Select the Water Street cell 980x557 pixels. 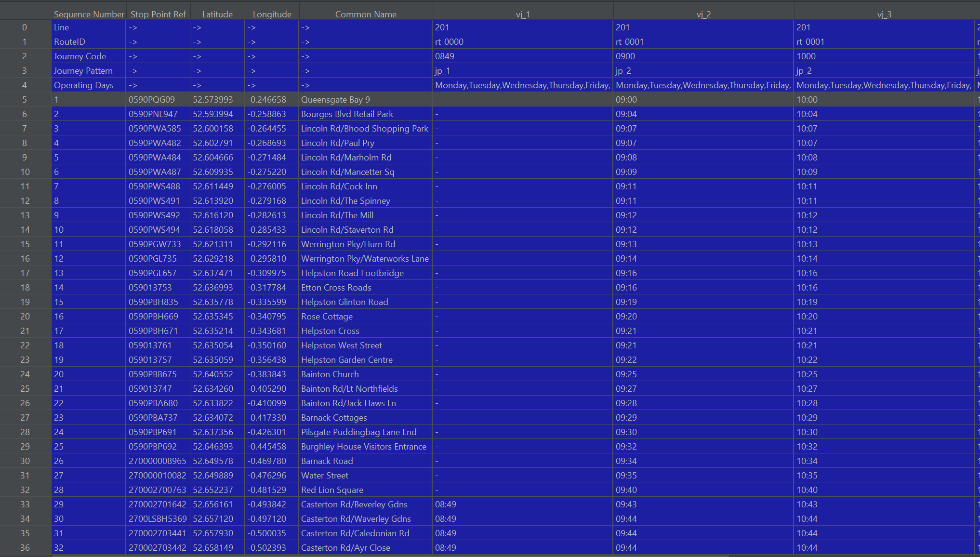(x=366, y=476)
